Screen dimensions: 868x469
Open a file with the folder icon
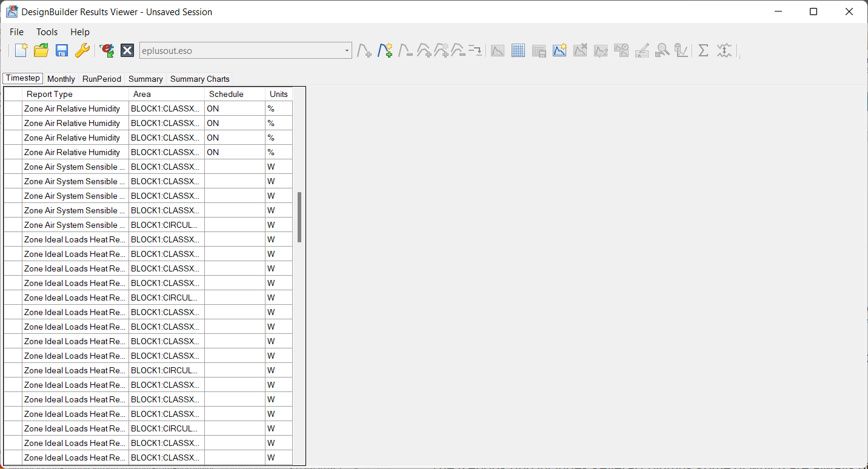point(41,50)
